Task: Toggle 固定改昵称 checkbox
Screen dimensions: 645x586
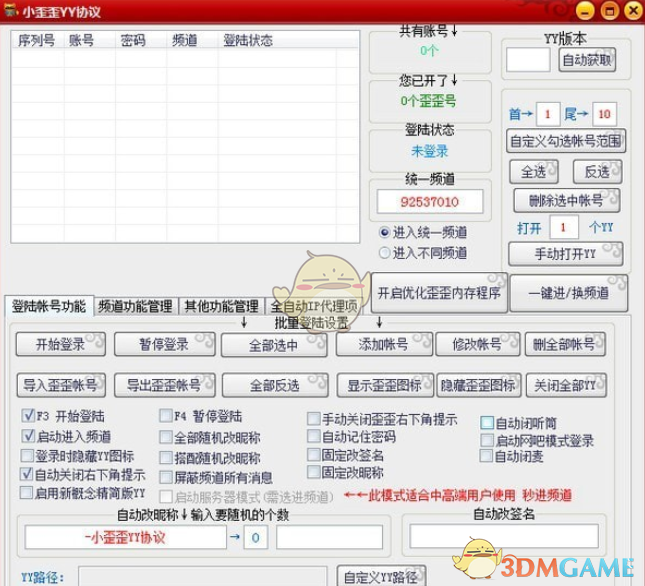Action: click(x=313, y=472)
